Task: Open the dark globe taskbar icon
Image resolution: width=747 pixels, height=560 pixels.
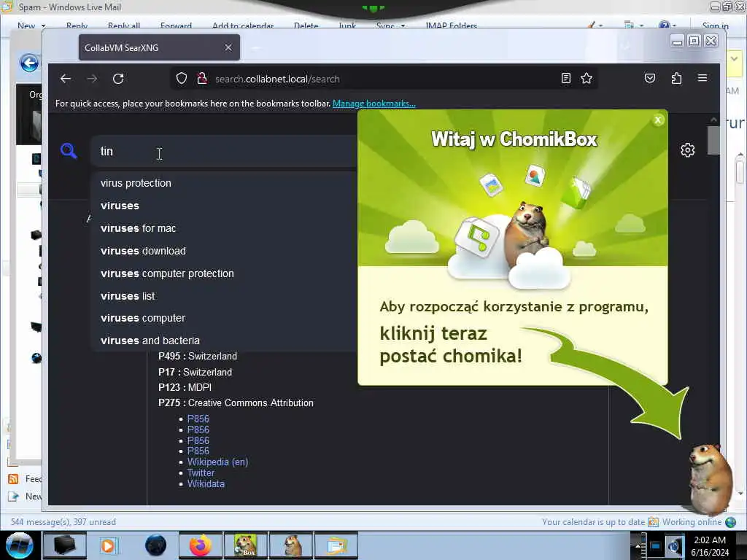Action: coord(155,545)
